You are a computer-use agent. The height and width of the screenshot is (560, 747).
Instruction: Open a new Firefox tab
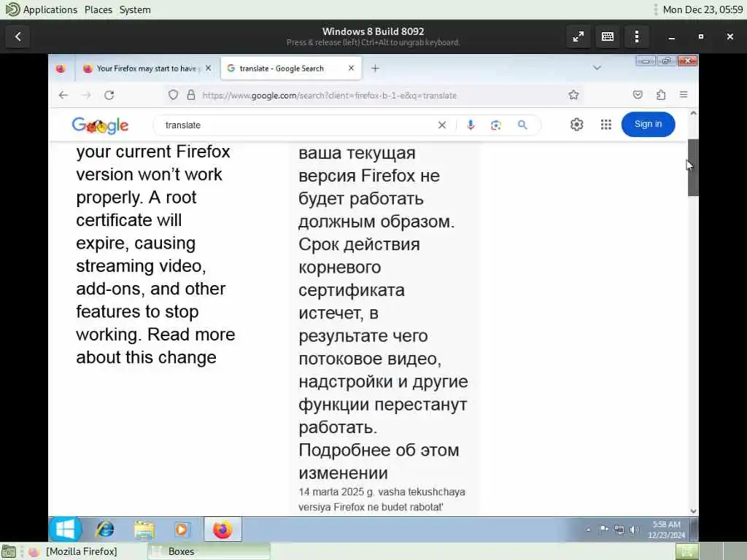click(376, 68)
